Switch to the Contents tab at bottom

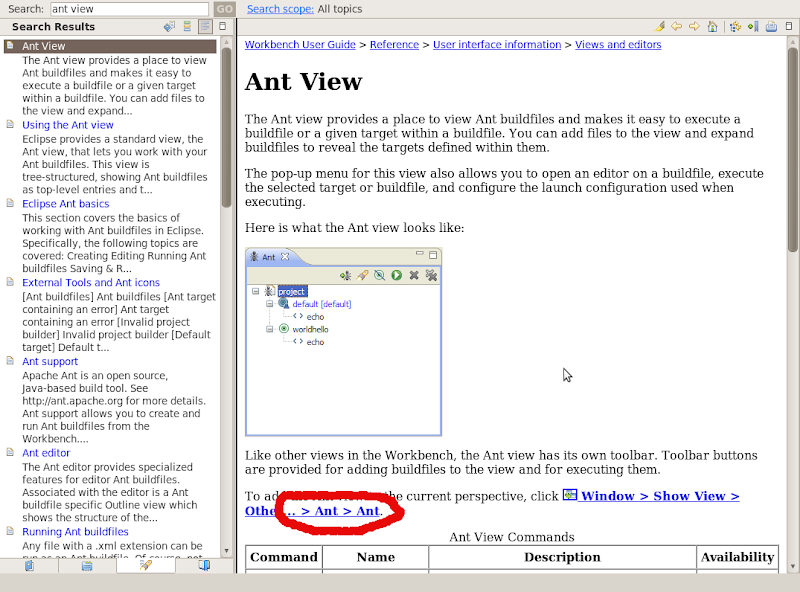30,565
